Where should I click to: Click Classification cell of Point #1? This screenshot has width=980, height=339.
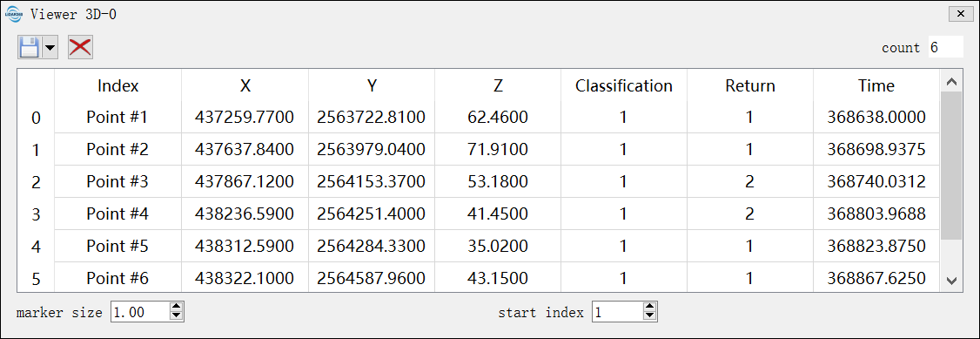pos(624,117)
